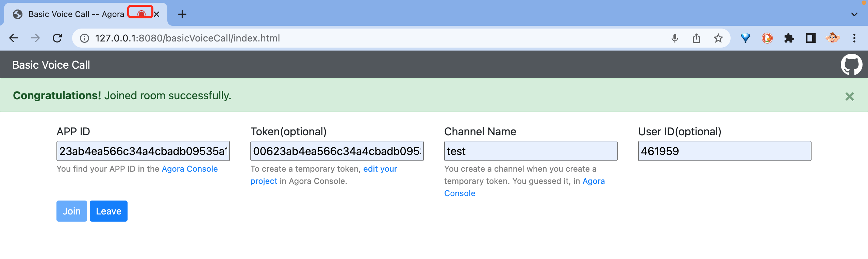The image size is (868, 259).
Task: Click the GitHub logo in page header
Action: (x=851, y=65)
